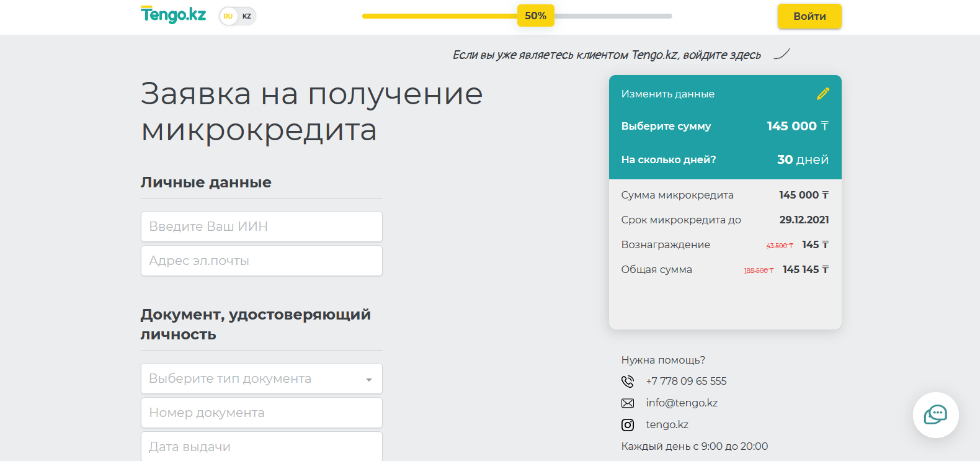Click the Выберите сумму row
This screenshot has height=461, width=980.
pyautogui.click(x=725, y=126)
